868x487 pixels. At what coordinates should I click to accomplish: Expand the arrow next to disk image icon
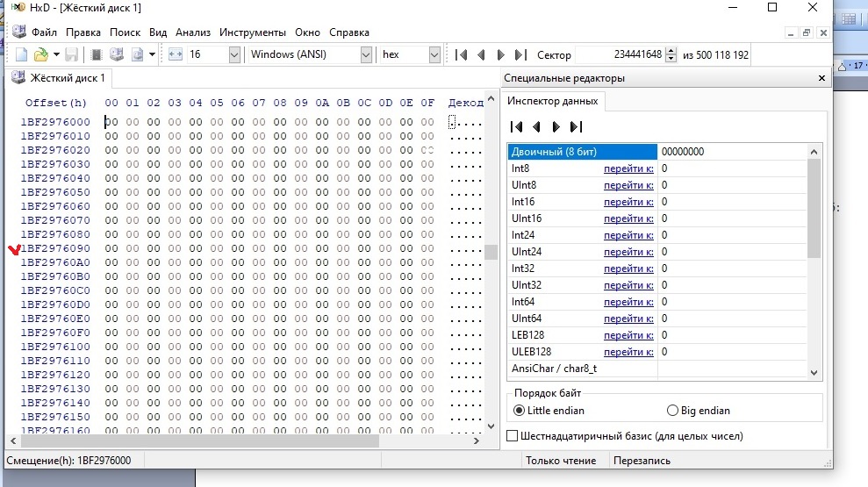(152, 54)
